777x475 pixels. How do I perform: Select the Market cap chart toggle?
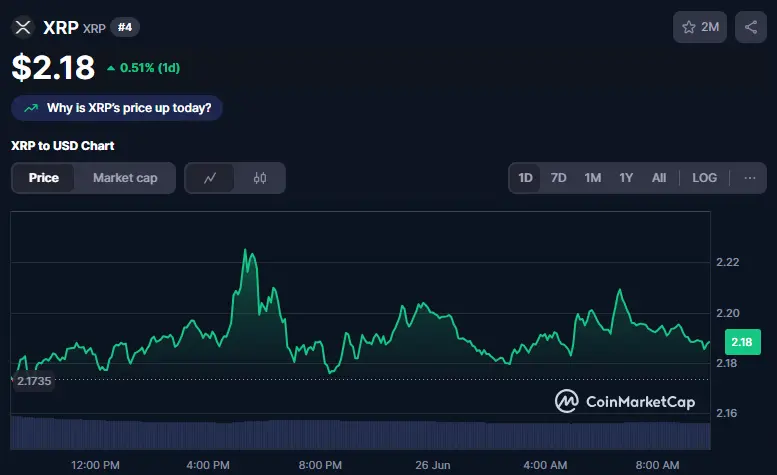click(125, 178)
